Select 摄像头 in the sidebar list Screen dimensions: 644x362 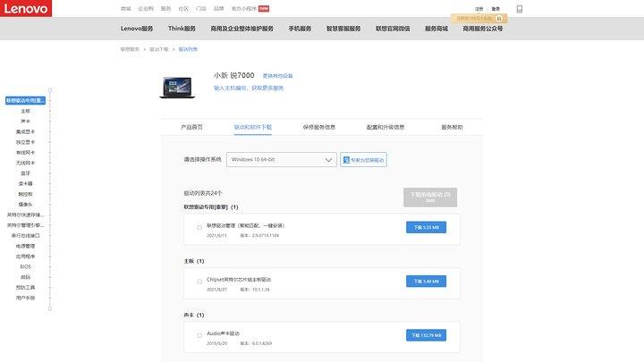tap(25, 205)
